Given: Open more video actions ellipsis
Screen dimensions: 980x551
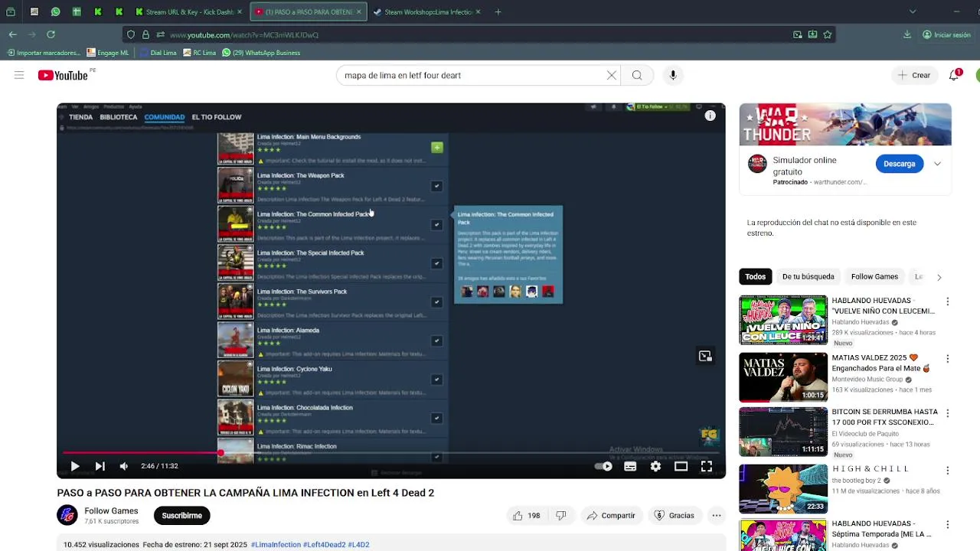Looking at the screenshot, I should pos(717,516).
